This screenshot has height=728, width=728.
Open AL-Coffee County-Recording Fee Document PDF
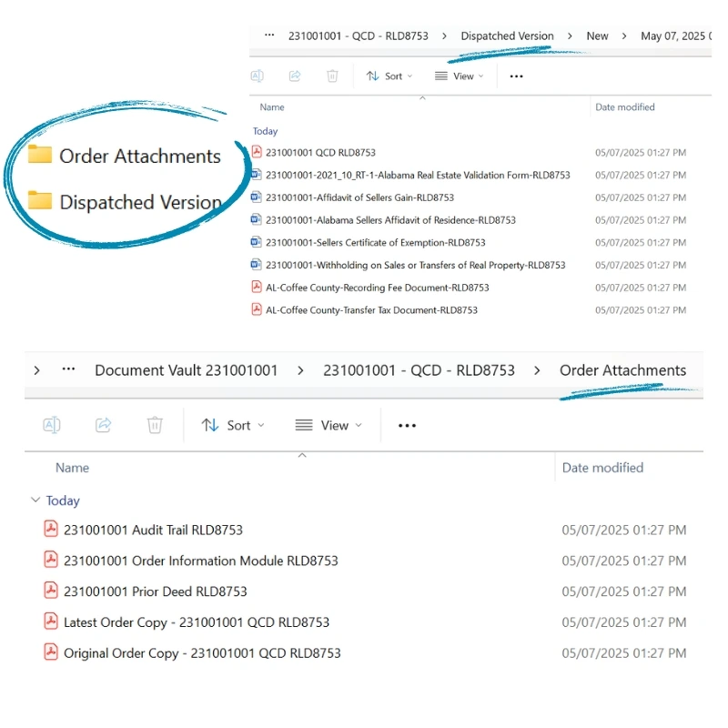(x=377, y=288)
